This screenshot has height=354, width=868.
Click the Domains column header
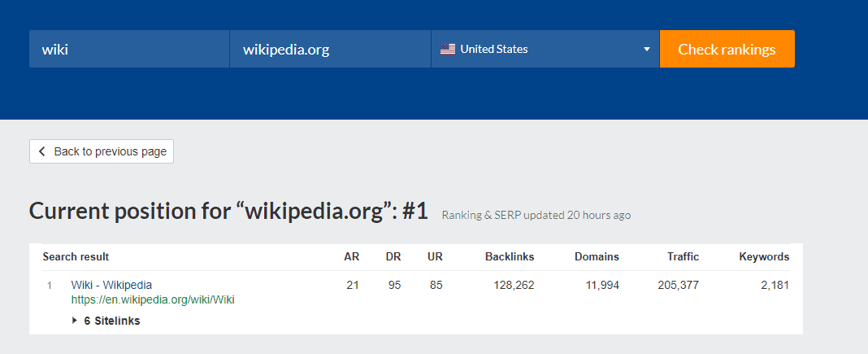597,256
